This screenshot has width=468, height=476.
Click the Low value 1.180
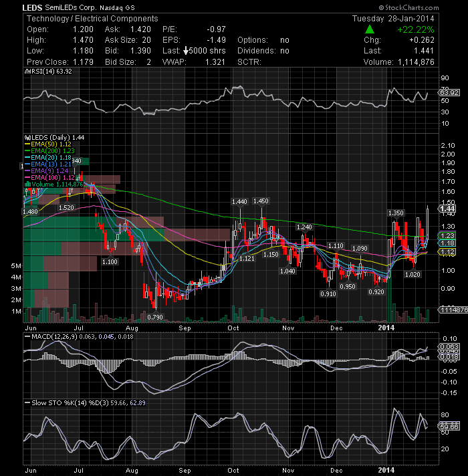point(83,51)
